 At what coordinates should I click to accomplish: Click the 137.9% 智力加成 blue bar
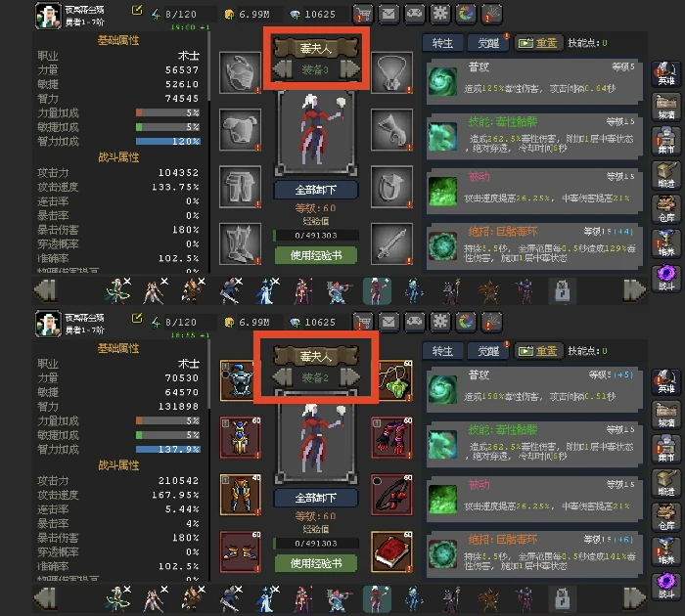click(168, 449)
